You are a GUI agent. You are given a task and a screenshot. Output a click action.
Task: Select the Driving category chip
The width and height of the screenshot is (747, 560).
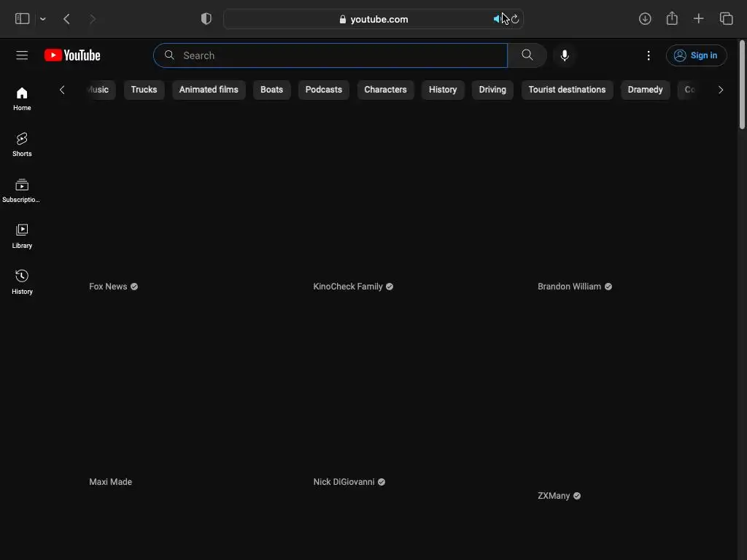click(492, 90)
